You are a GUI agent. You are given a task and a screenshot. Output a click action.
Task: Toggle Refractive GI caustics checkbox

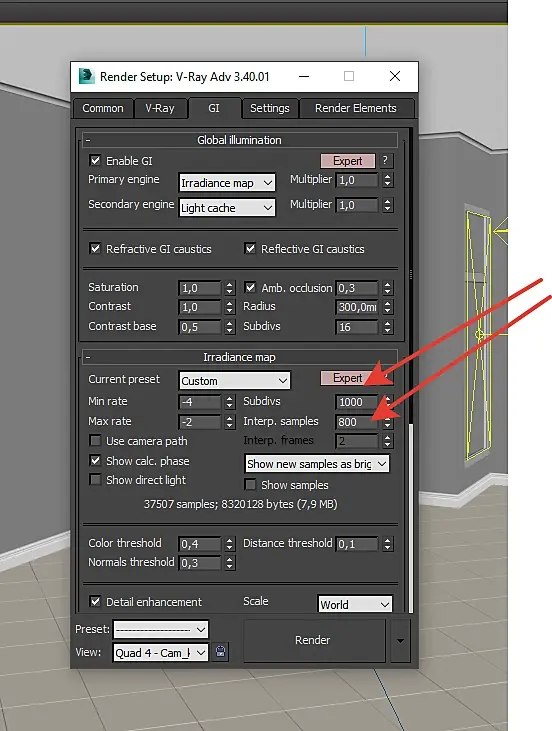tap(95, 248)
